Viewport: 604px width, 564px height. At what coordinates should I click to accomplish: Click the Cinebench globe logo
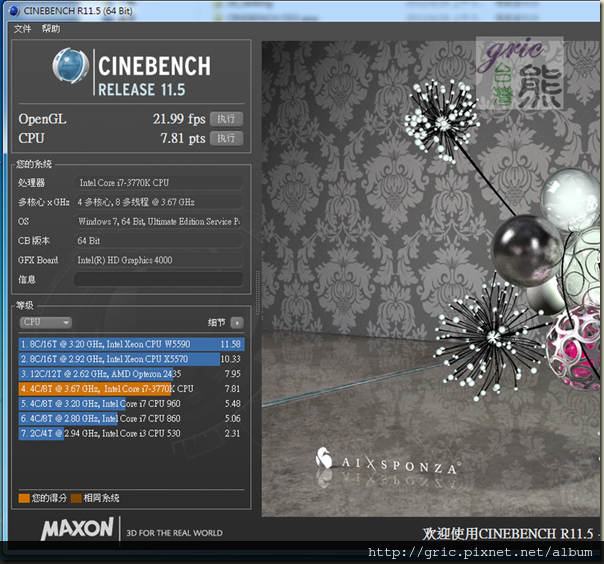tap(70, 65)
